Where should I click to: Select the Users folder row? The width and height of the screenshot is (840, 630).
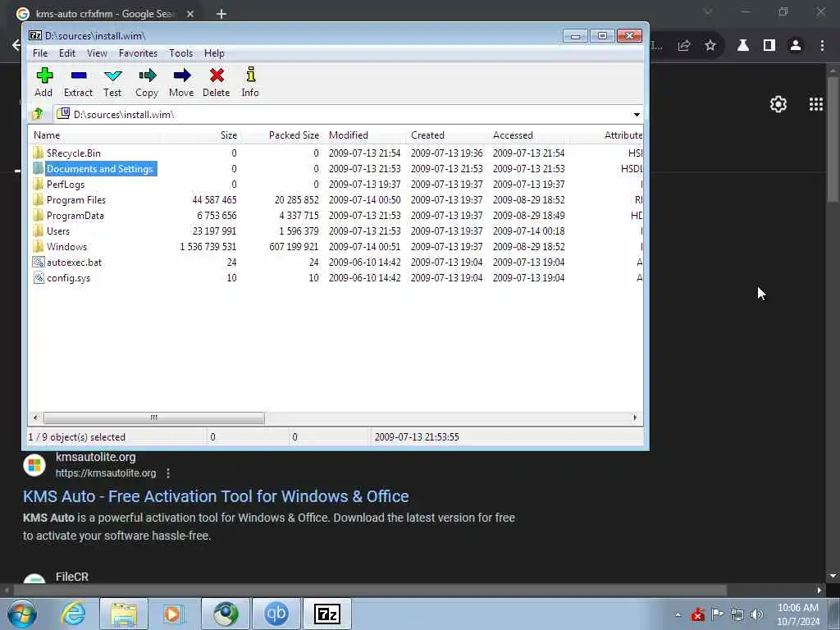336,231
